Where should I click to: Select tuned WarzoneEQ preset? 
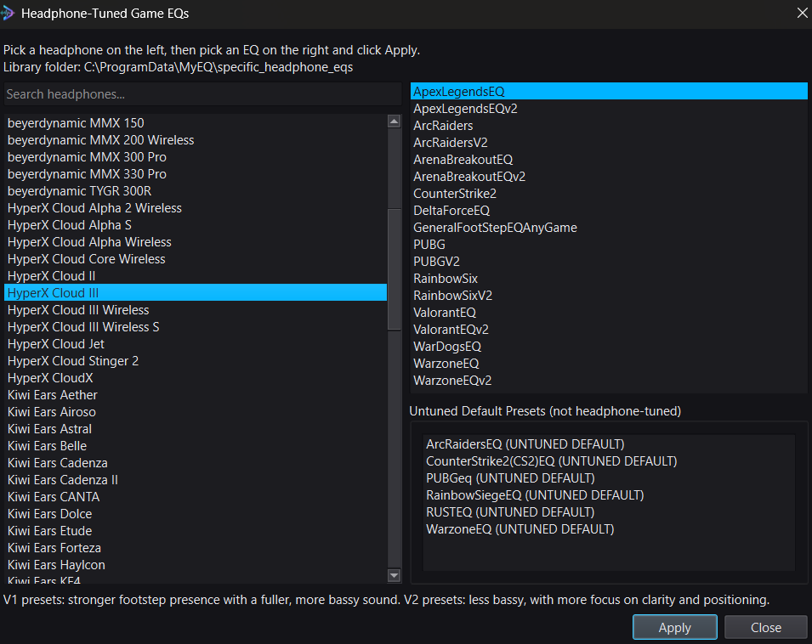(609, 364)
